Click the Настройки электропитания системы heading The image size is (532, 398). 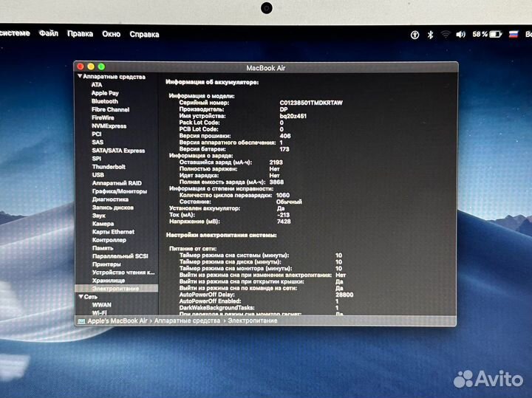point(221,235)
